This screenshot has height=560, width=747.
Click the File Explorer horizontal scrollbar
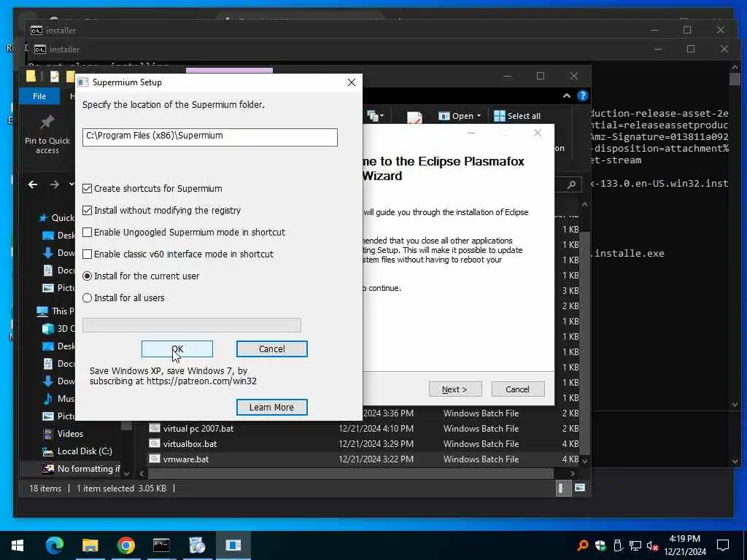click(351, 474)
